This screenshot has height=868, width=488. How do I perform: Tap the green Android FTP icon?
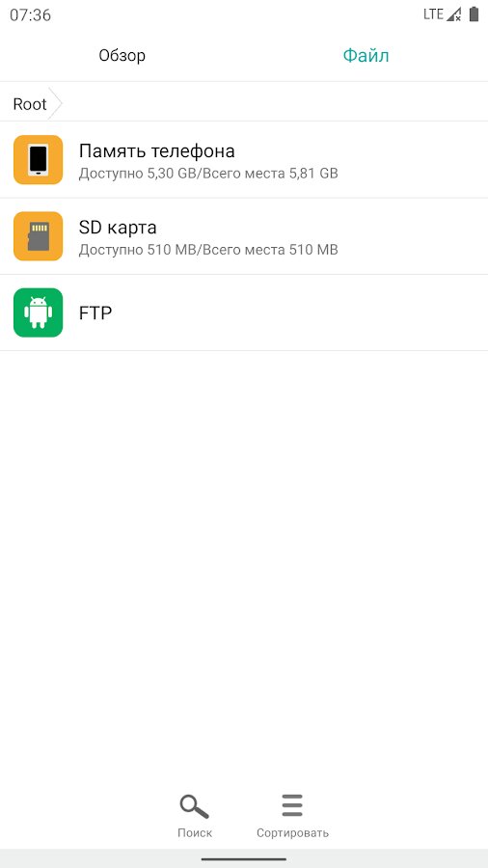(39, 312)
